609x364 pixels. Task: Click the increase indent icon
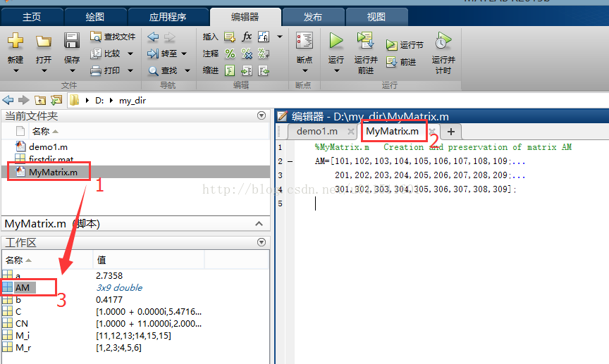click(247, 70)
